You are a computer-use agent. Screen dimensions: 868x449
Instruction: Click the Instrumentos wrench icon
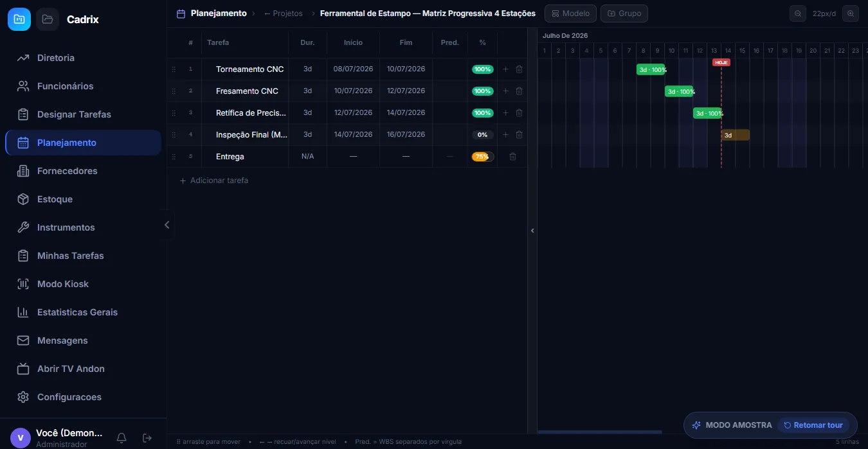23,227
